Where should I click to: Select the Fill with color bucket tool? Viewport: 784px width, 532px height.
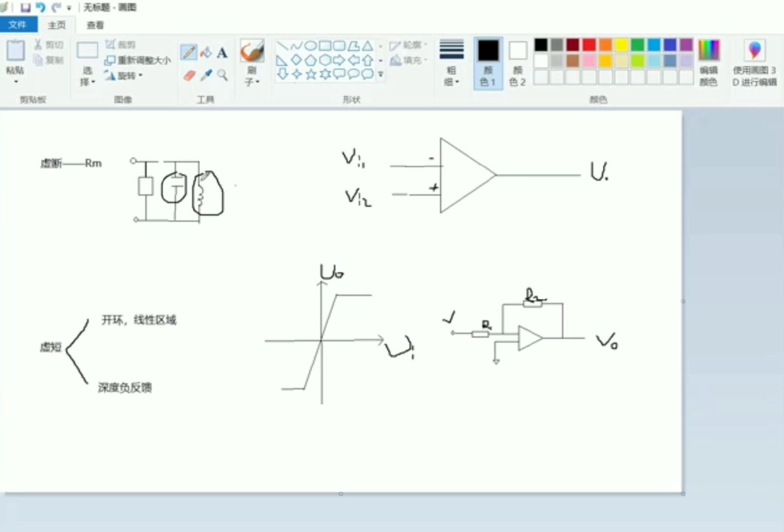click(x=206, y=52)
